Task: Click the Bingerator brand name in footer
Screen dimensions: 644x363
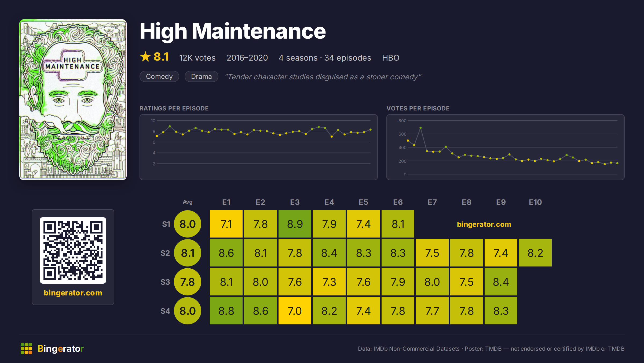Action: tap(61, 349)
